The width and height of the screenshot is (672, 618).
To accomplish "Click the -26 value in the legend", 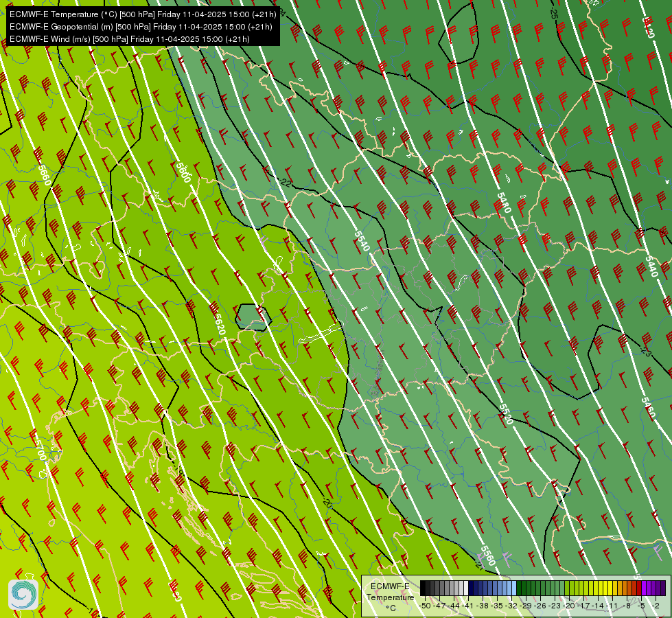I will (540, 606).
